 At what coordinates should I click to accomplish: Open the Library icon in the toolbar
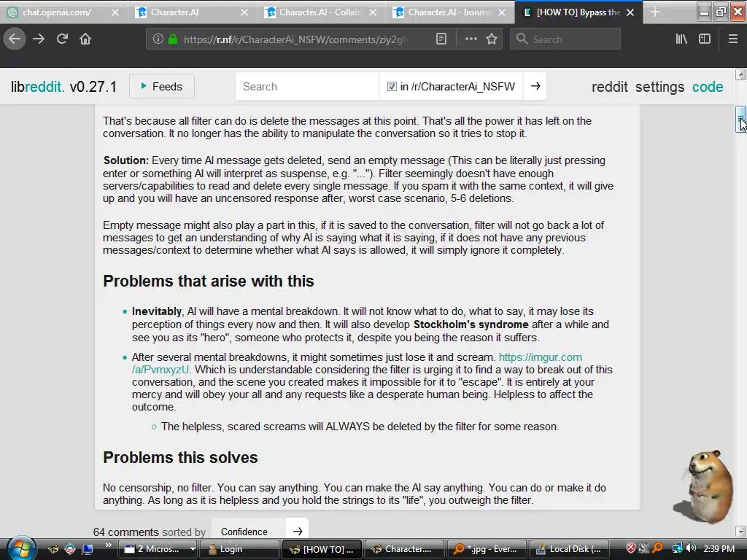[681, 39]
